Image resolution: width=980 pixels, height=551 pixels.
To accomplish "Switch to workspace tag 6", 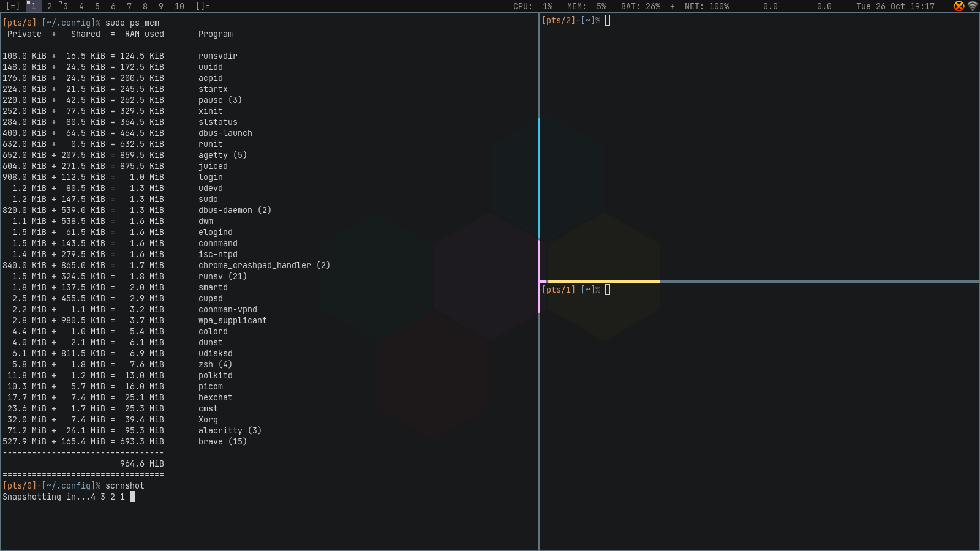I will pyautogui.click(x=113, y=6).
